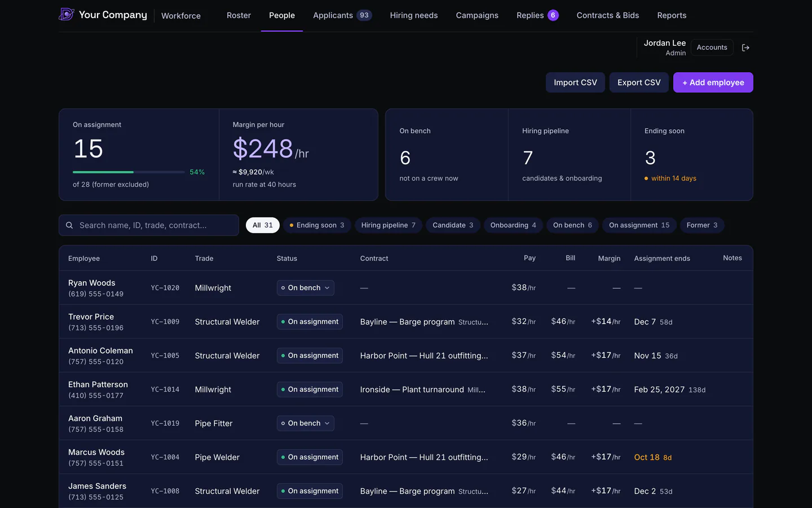This screenshot has height=508, width=812.
Task: Click the search magnifier icon
Action: click(x=69, y=225)
